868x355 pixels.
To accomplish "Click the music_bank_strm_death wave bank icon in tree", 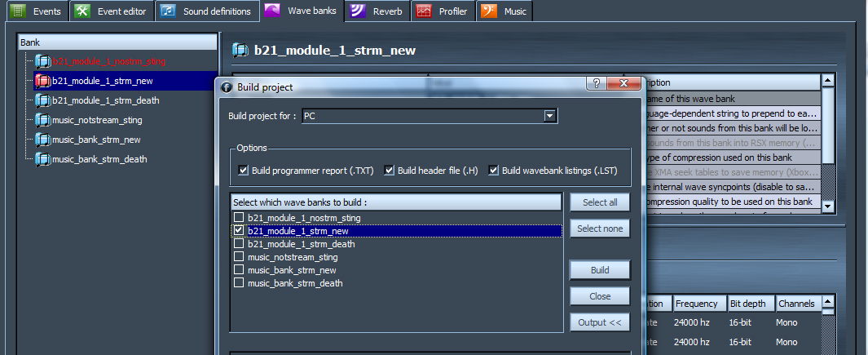I will pyautogui.click(x=42, y=159).
